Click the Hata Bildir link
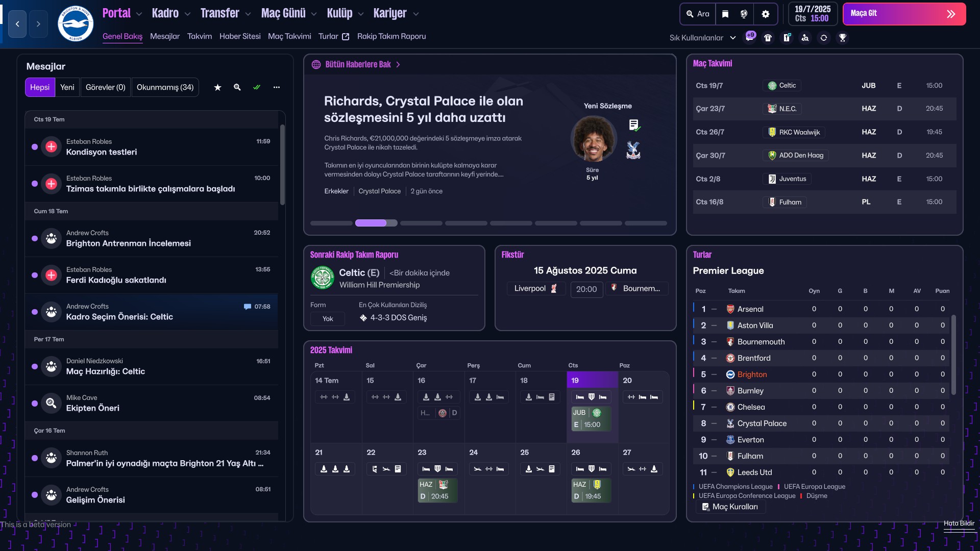The width and height of the screenshot is (980, 551). tap(959, 523)
